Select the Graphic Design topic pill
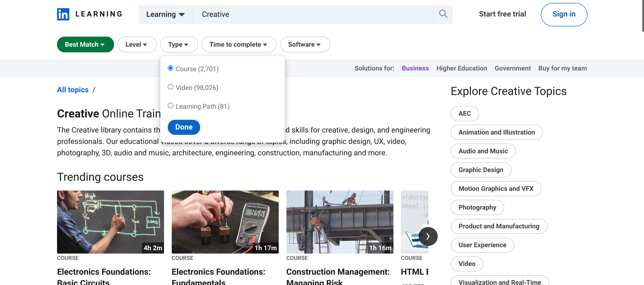644x285 pixels. (481, 170)
